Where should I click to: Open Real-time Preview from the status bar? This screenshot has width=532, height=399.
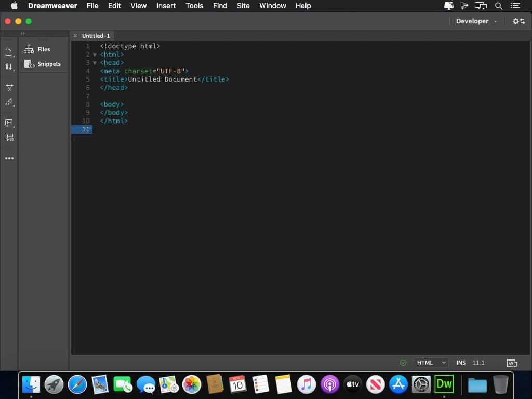[512, 363]
